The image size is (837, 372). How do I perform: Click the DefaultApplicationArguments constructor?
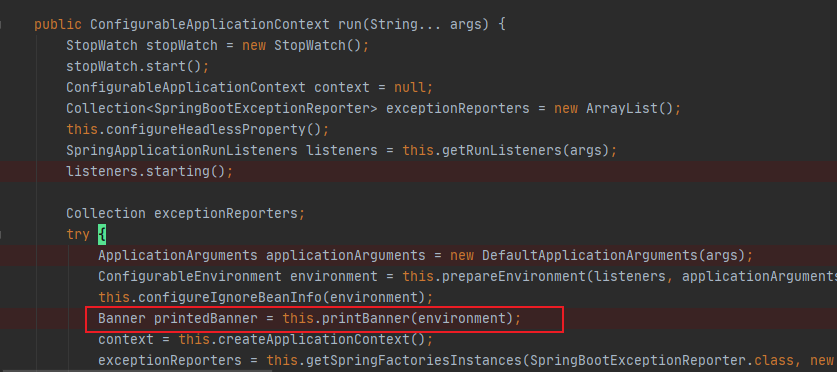pyautogui.click(x=589, y=255)
